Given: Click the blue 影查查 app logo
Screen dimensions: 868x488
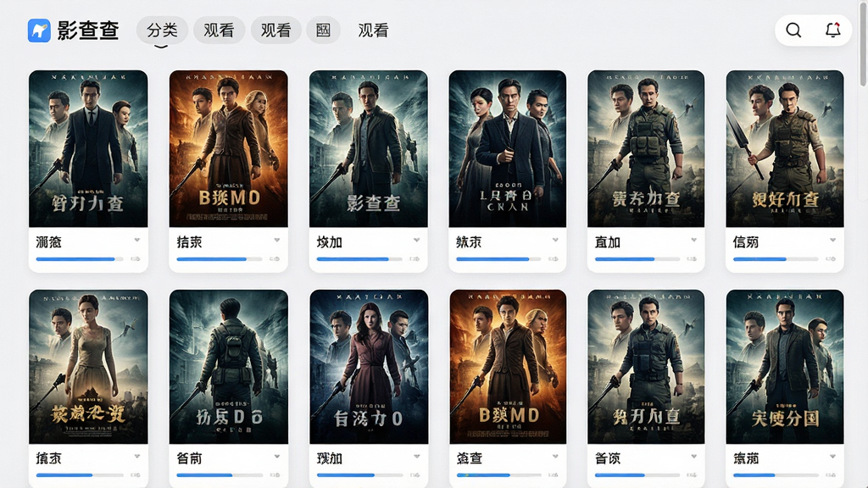Looking at the screenshot, I should [39, 30].
